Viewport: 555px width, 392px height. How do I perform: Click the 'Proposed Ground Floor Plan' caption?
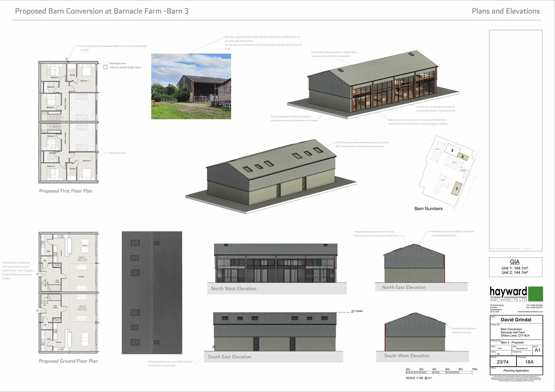[x=68, y=361]
